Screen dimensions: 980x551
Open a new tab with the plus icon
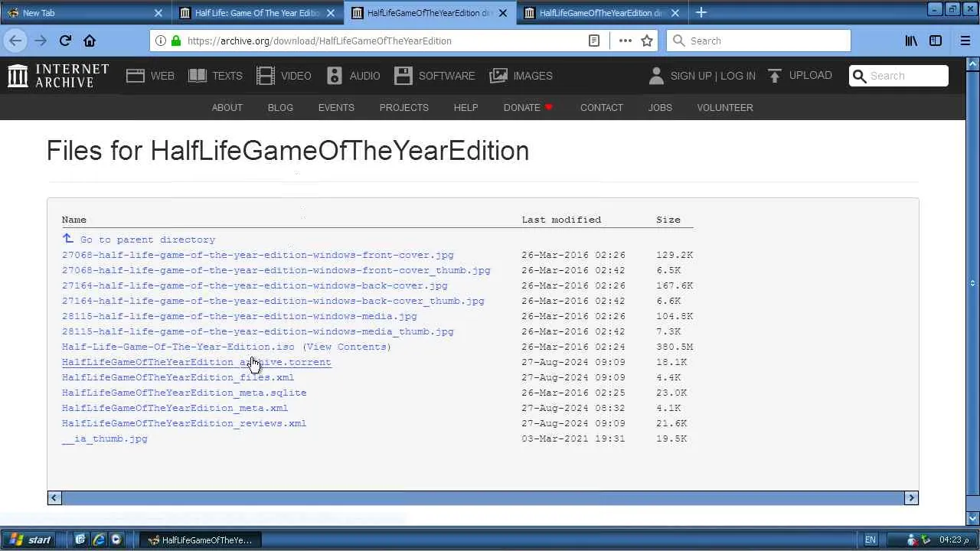coord(701,12)
